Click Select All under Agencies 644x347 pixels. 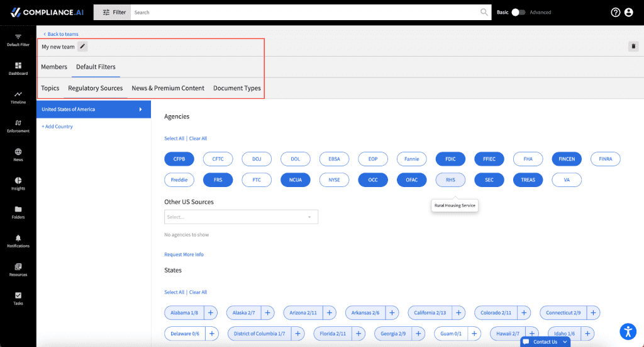[x=174, y=139]
